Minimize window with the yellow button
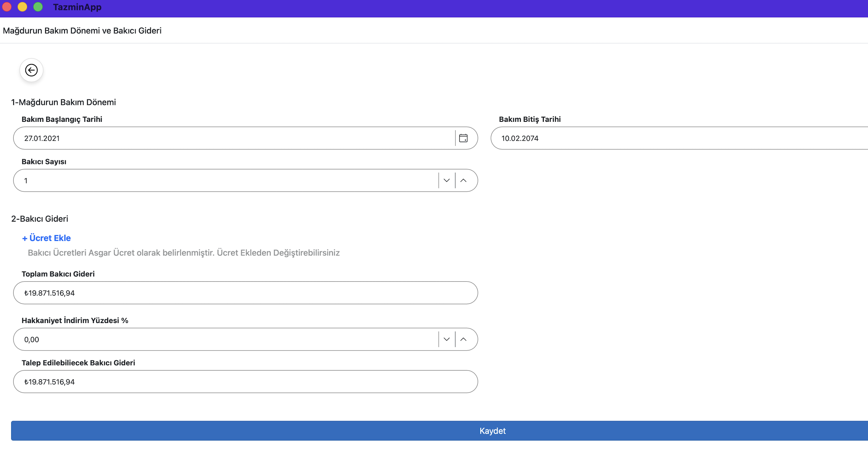This screenshot has width=868, height=452. tap(22, 7)
